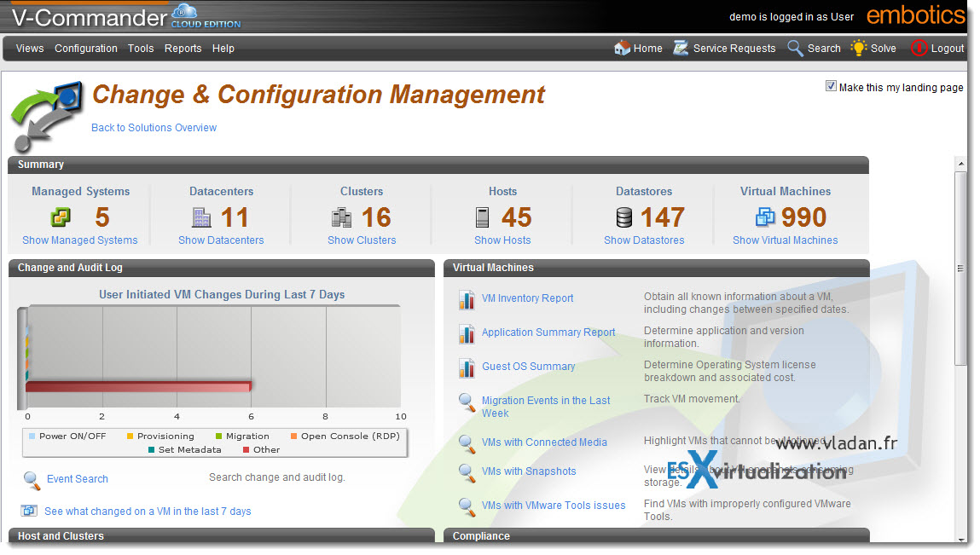The width and height of the screenshot is (980, 555).
Task: Open VMs with Connected Media link
Action: click(x=544, y=442)
